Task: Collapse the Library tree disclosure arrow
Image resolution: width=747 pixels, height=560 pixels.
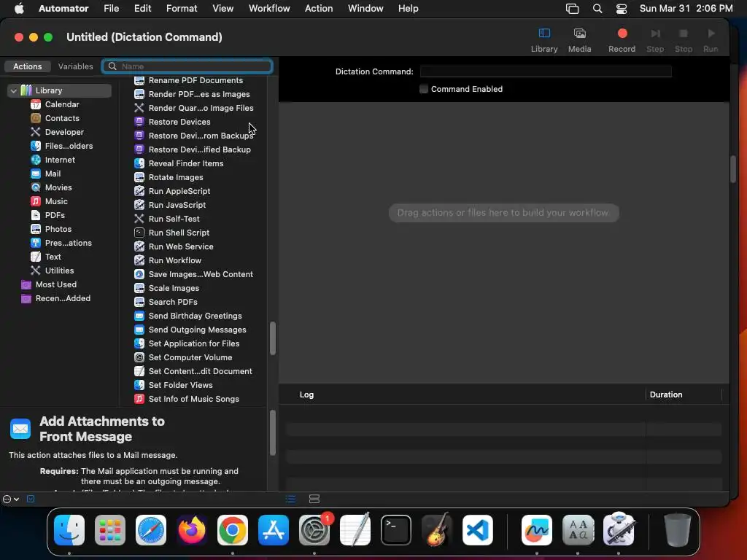Action: pyautogui.click(x=13, y=90)
